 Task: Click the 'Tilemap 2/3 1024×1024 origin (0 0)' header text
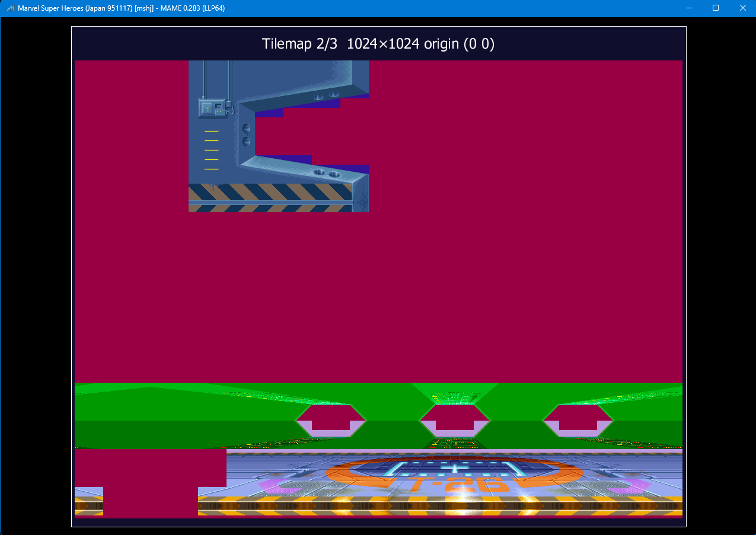click(x=378, y=44)
